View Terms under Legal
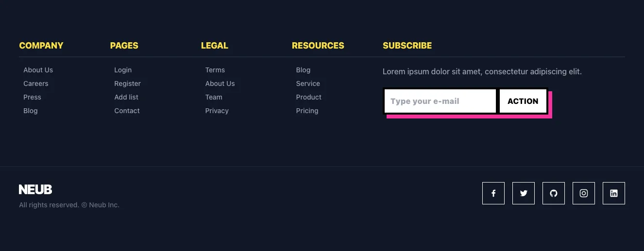The image size is (644, 251). coord(215,70)
